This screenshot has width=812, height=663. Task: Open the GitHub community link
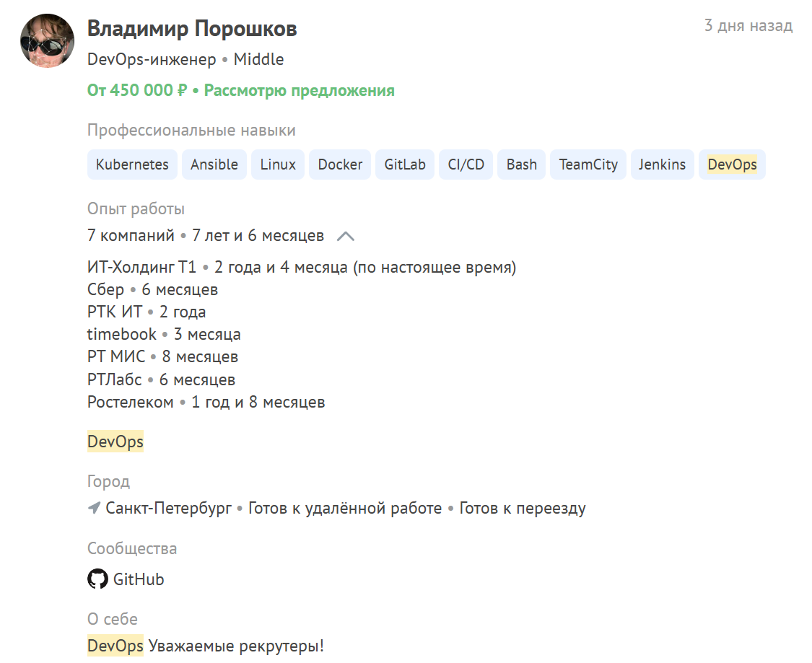click(139, 579)
